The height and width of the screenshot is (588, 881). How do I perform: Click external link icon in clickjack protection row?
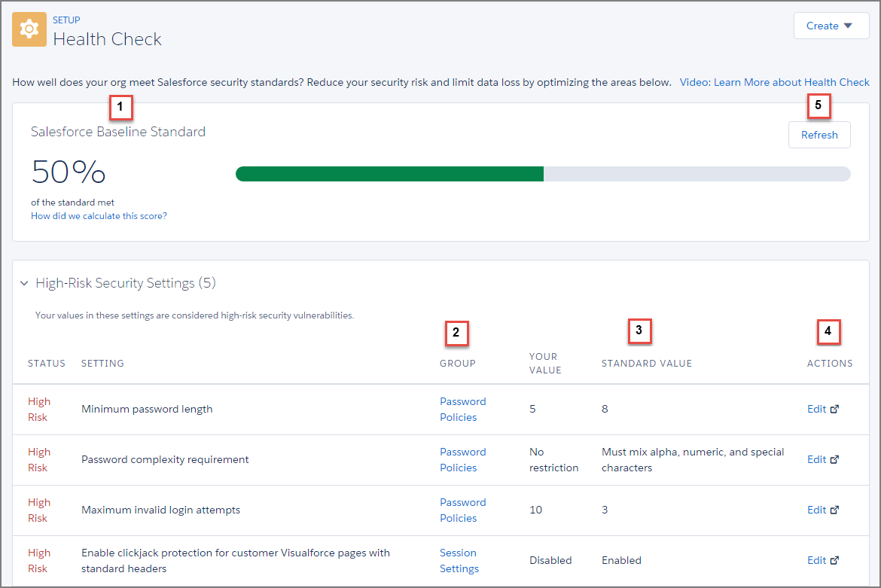click(834, 560)
